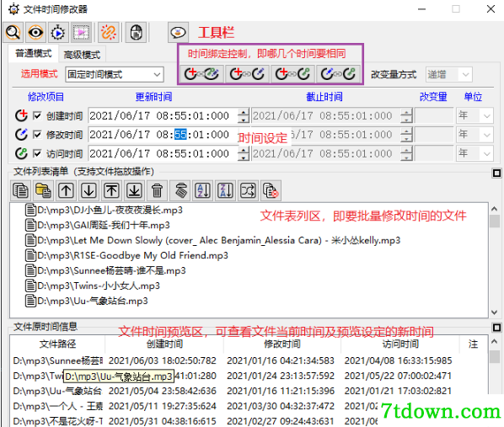Move selected file down one row
504x427 pixels.
point(88,190)
